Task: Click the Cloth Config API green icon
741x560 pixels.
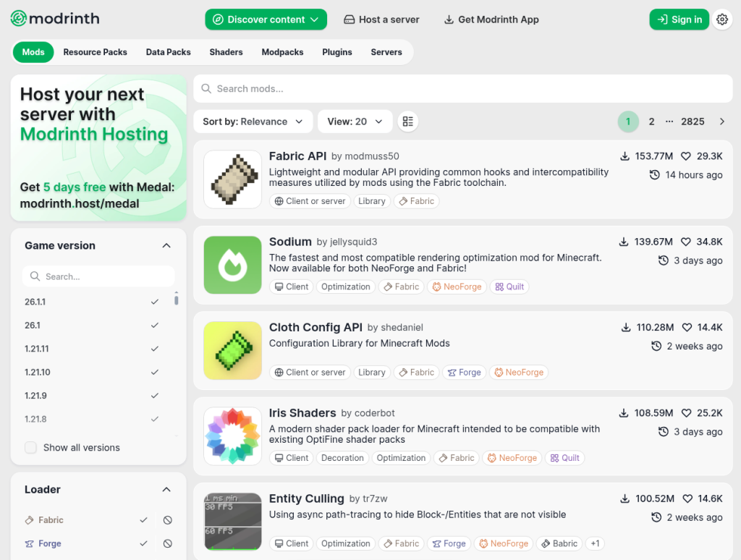Action: coord(232,350)
